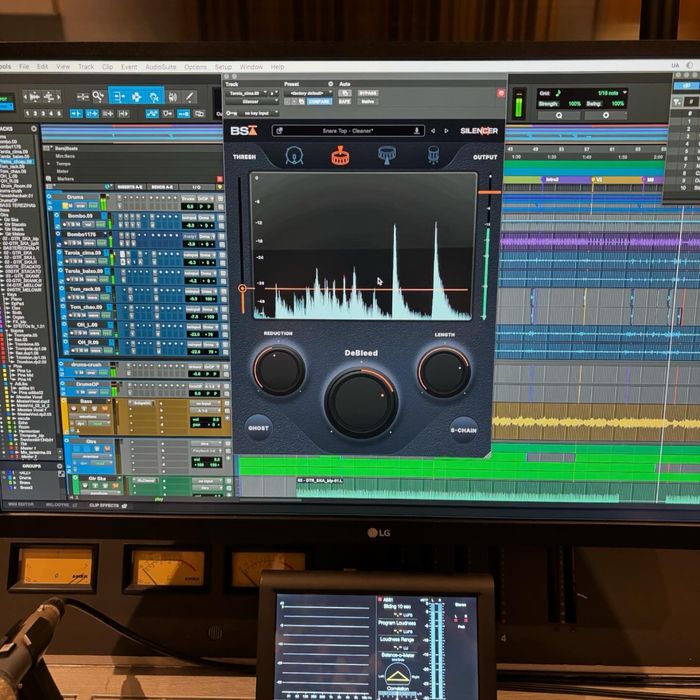Select the Pencil tool
Viewport: 700px width, 700px height.
pos(190,97)
